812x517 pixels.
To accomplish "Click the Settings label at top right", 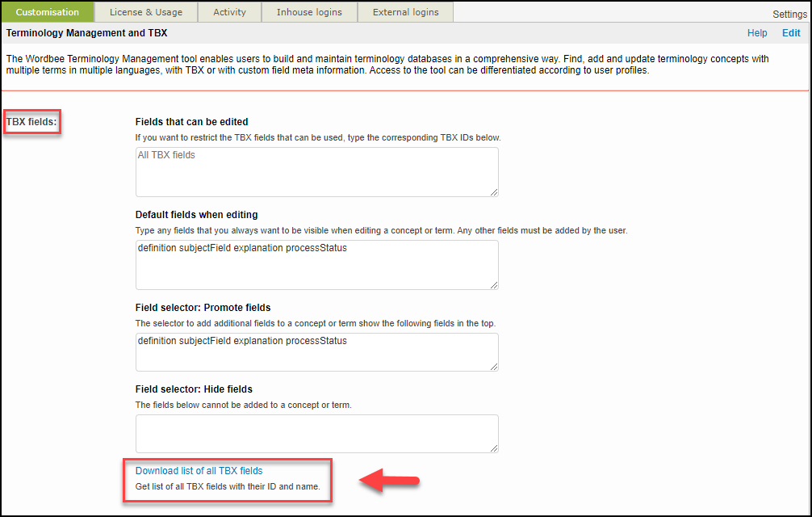I will [x=789, y=15].
